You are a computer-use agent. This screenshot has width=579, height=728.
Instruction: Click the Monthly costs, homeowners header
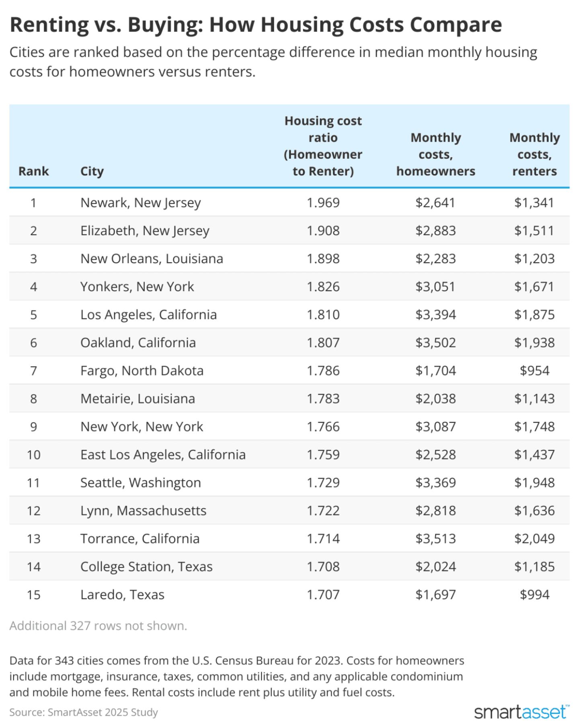[435, 154]
